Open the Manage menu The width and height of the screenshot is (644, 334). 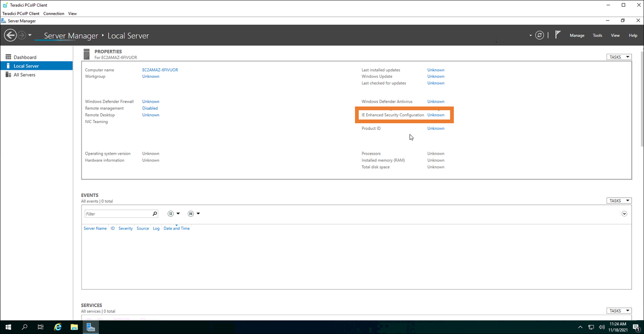tap(577, 35)
